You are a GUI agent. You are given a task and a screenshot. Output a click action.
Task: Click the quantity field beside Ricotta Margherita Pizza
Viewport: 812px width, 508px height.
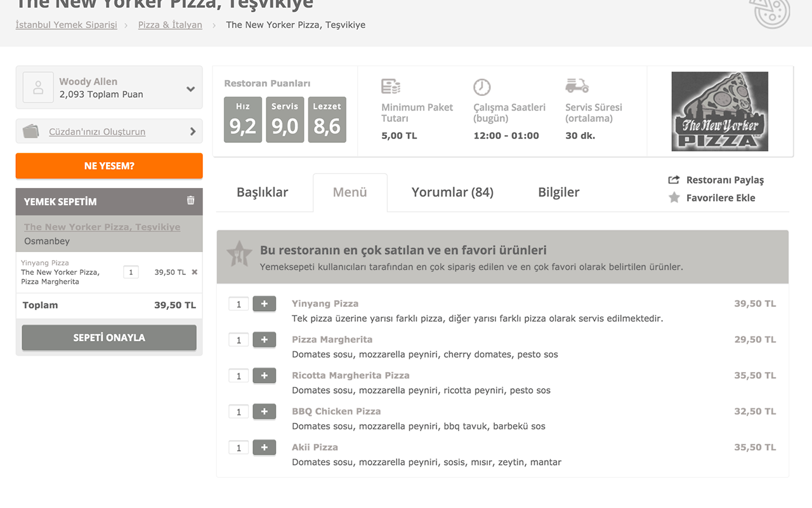tap(239, 376)
